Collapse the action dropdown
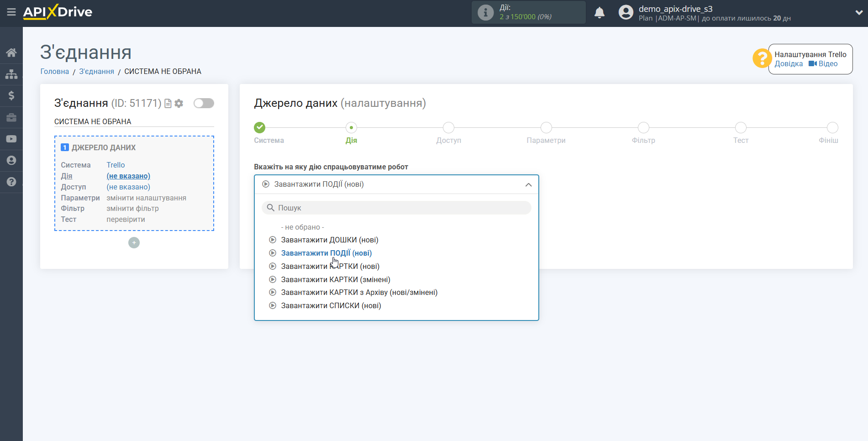This screenshot has height=441, width=868. (x=396, y=184)
